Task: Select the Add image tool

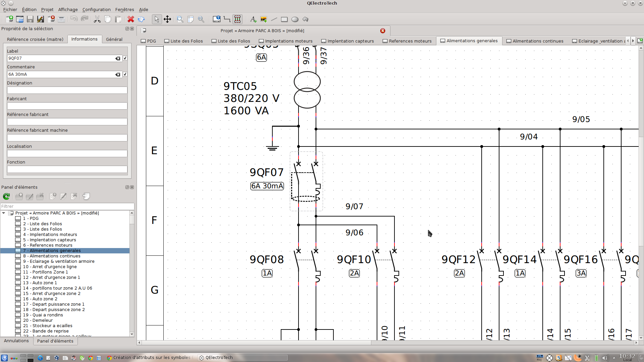Action: point(264,19)
